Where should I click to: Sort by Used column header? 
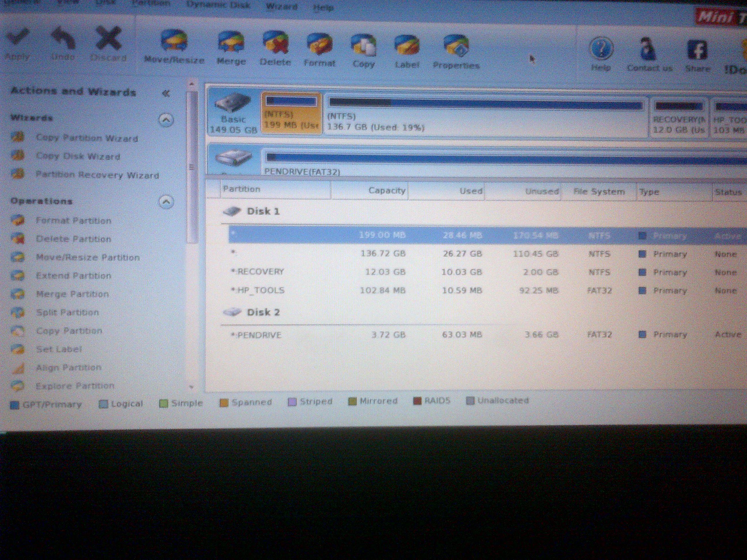pos(446,191)
